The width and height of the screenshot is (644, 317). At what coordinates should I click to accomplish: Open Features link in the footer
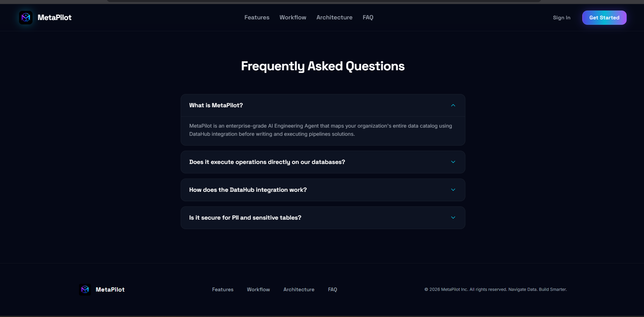pyautogui.click(x=223, y=290)
